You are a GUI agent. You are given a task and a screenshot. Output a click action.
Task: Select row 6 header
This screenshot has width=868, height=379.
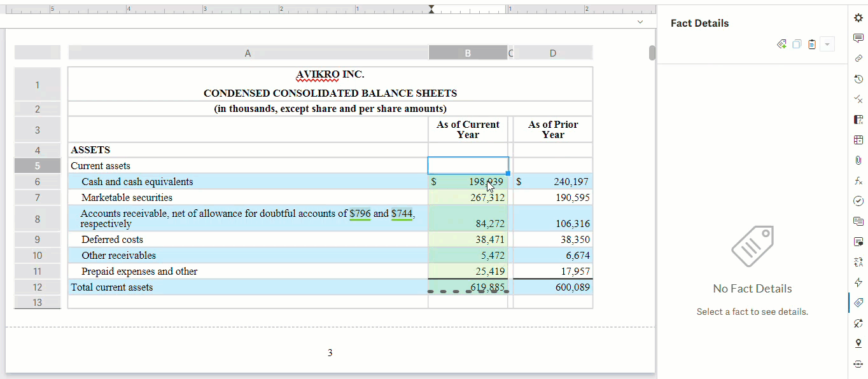coord(38,182)
